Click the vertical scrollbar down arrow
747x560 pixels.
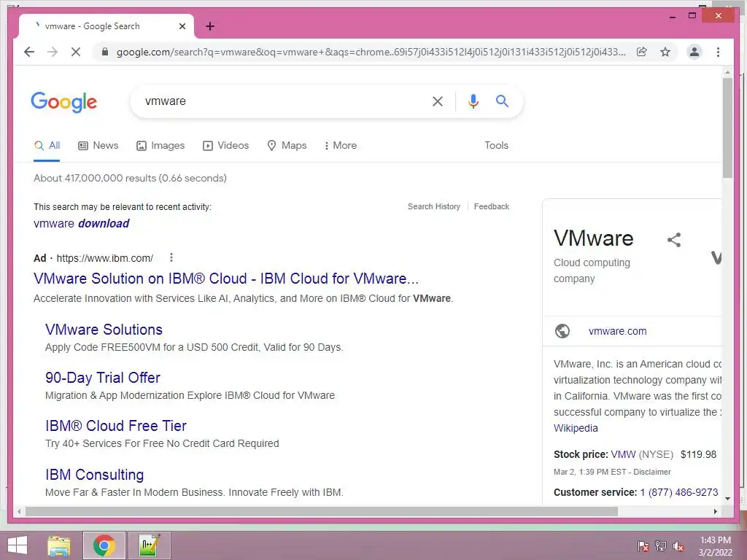tap(727, 499)
